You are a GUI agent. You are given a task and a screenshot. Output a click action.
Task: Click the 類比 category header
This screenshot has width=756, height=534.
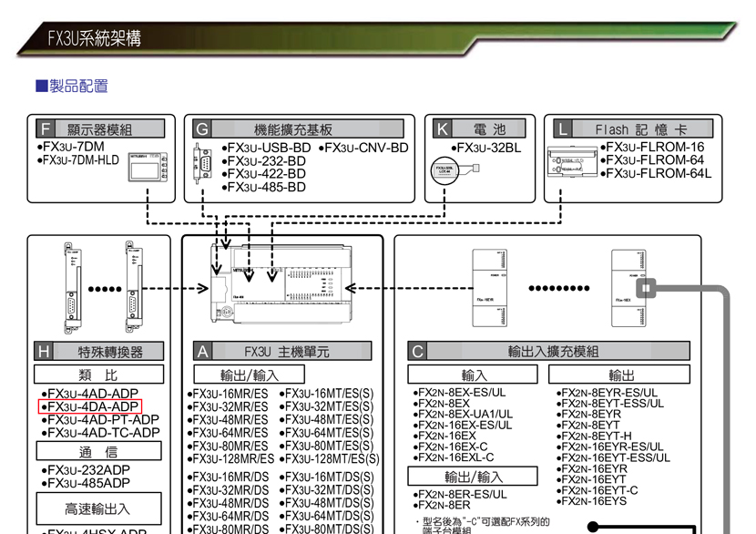(x=98, y=375)
